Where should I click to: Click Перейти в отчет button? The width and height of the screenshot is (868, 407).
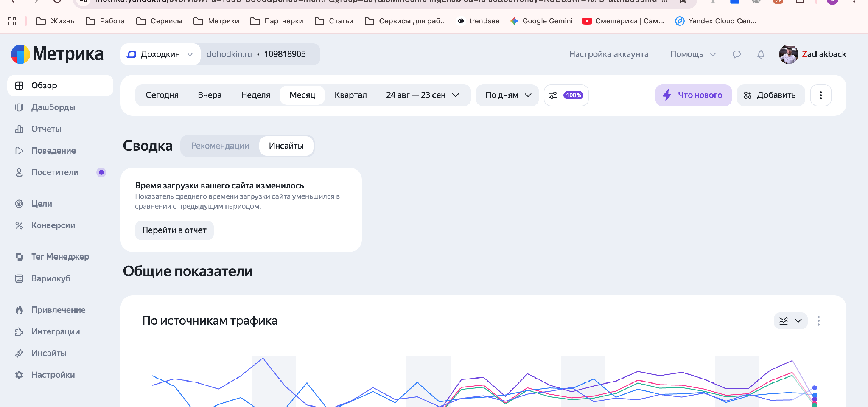174,230
